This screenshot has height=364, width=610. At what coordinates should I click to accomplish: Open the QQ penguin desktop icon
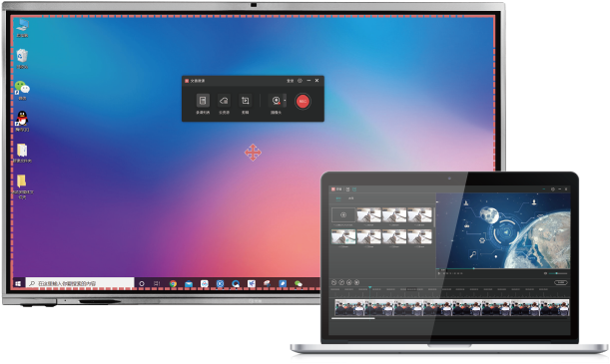tap(22, 121)
